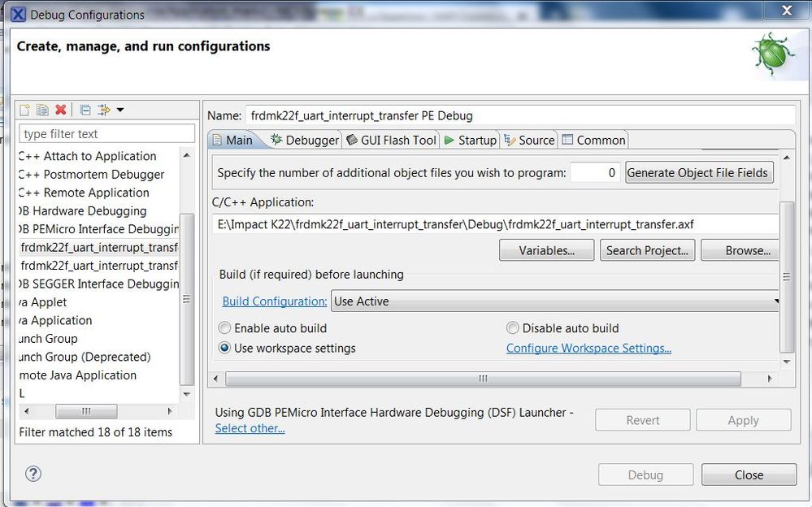Click the Select other... launcher link
Screen dimensions: 812x507
point(250,428)
